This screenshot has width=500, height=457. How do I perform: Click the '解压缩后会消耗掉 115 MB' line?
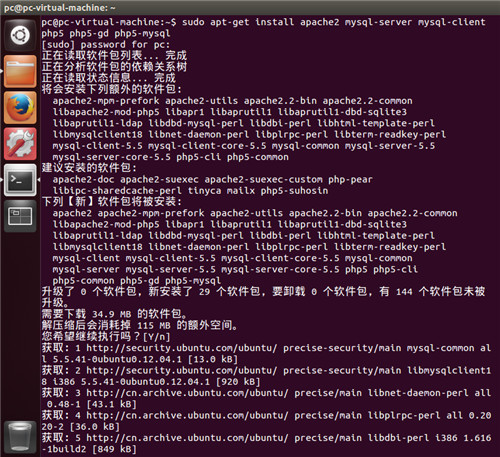tap(139, 325)
